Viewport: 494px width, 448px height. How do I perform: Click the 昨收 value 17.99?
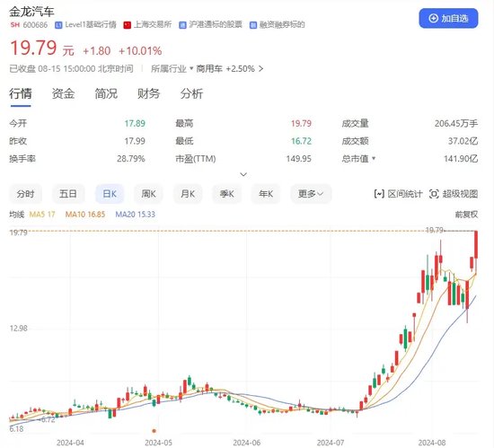135,141
